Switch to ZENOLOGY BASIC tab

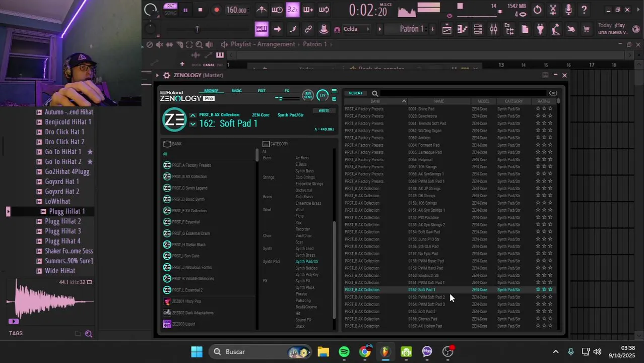tap(236, 91)
